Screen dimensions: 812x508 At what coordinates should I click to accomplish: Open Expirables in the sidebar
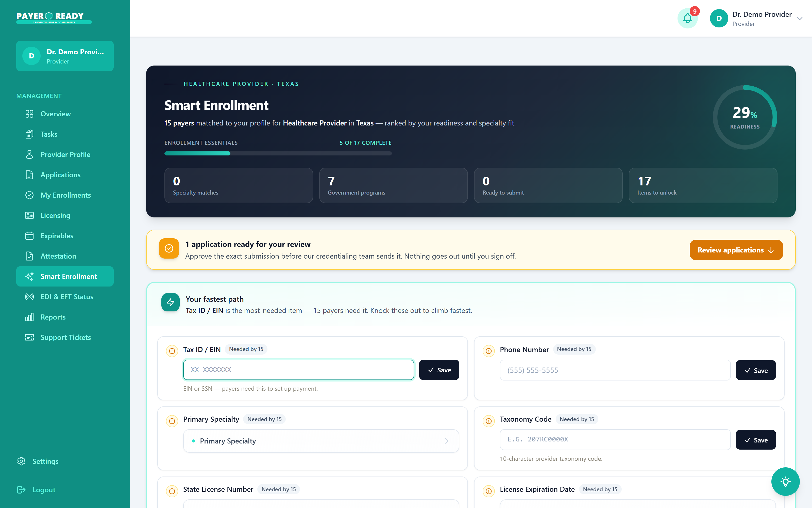click(x=65, y=236)
